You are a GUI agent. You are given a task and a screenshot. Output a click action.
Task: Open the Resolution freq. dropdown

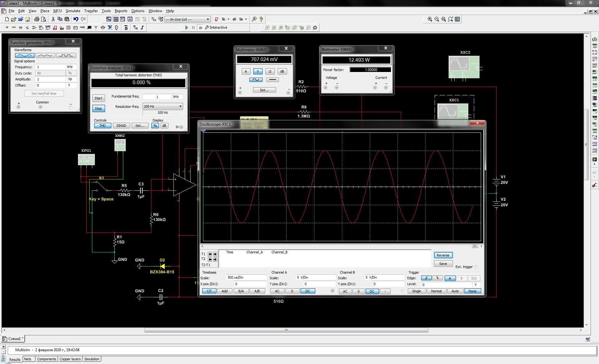(x=180, y=106)
